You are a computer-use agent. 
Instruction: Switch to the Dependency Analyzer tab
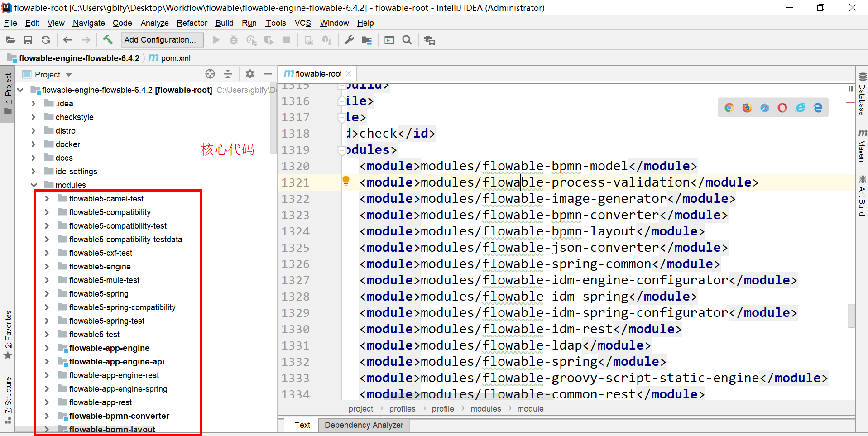pyautogui.click(x=364, y=425)
